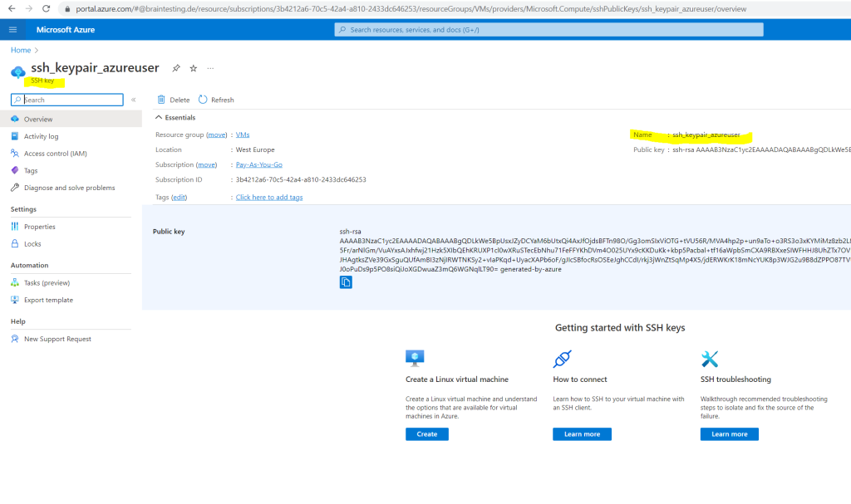
Task: Click the SSH key resource cloud icon
Action: coord(18,71)
